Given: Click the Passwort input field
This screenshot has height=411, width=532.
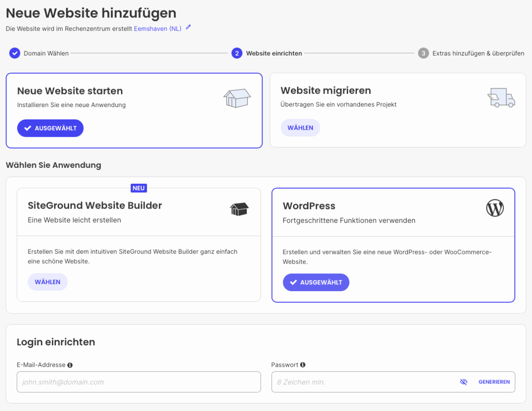Looking at the screenshot, I should [355, 382].
